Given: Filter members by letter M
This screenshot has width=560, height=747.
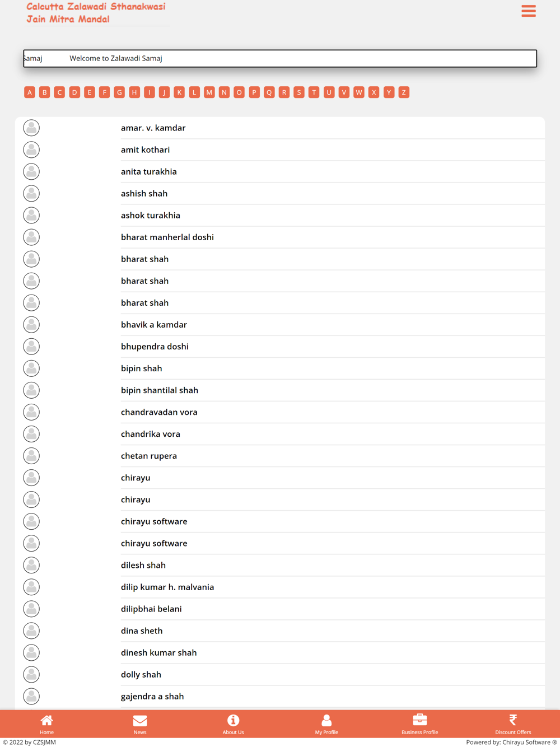Looking at the screenshot, I should pyautogui.click(x=209, y=92).
